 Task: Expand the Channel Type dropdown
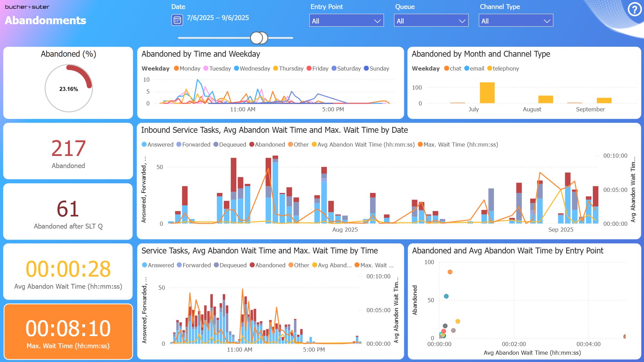(516, 21)
